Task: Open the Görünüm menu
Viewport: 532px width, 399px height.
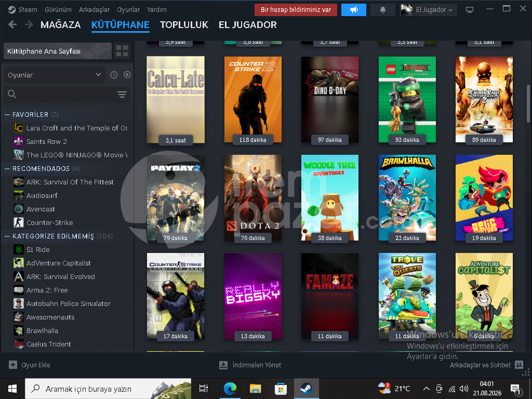Action: pyautogui.click(x=58, y=10)
